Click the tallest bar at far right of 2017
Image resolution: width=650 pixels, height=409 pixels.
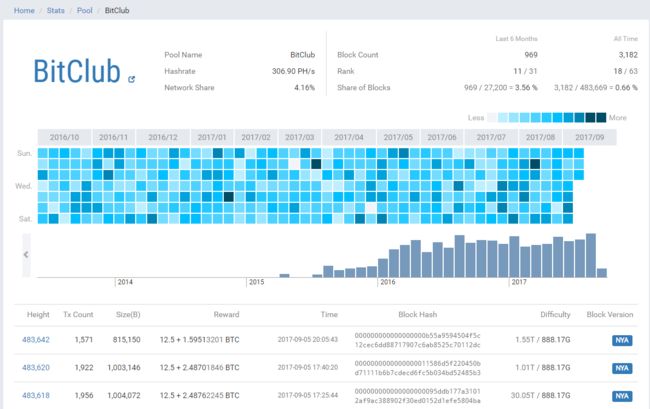pyautogui.click(x=591, y=256)
